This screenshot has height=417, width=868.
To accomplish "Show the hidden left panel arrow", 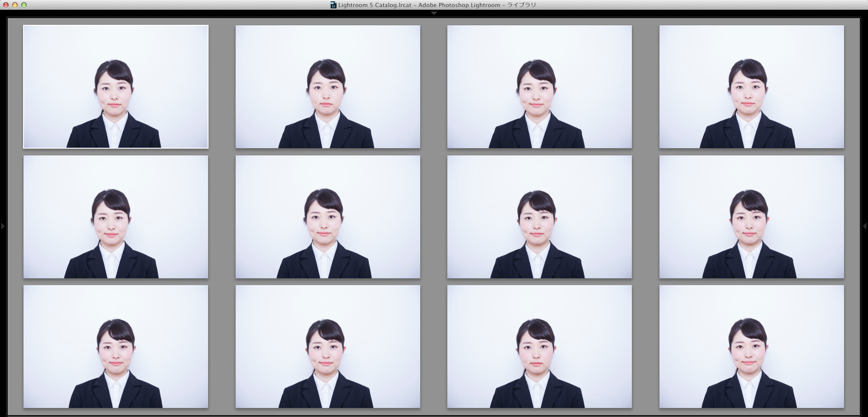I will [x=2, y=225].
